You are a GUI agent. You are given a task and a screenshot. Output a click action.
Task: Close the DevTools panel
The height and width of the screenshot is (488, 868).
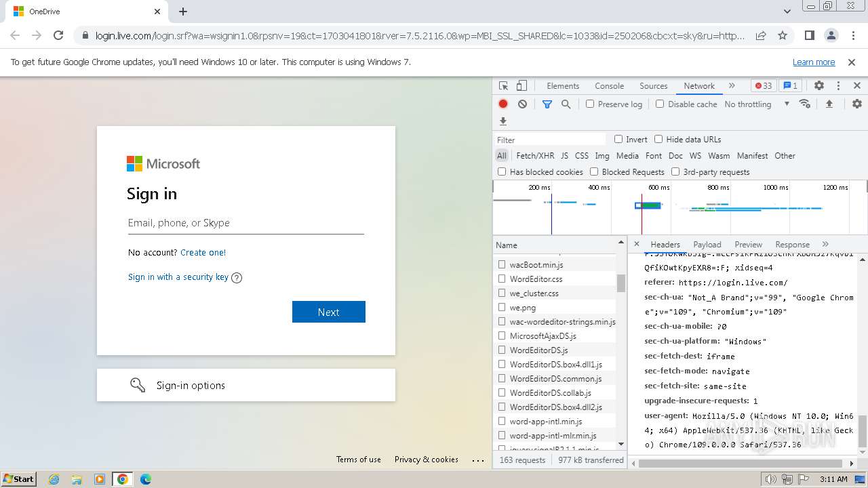[857, 86]
